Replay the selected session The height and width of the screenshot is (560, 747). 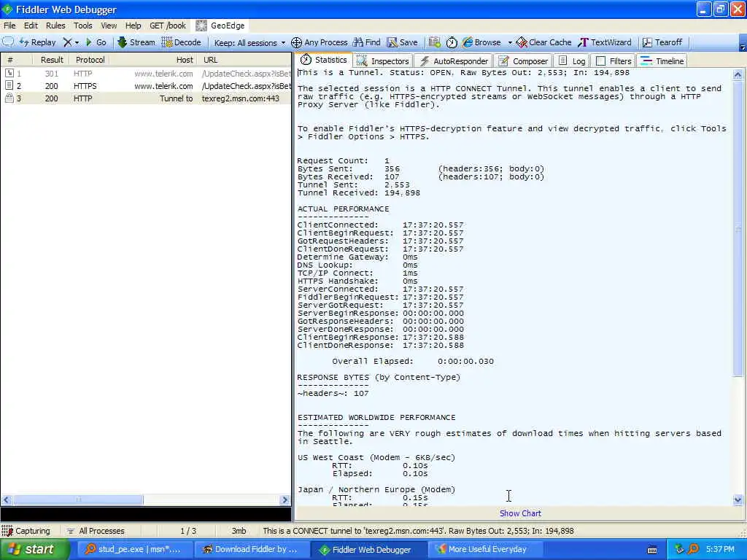pos(38,42)
